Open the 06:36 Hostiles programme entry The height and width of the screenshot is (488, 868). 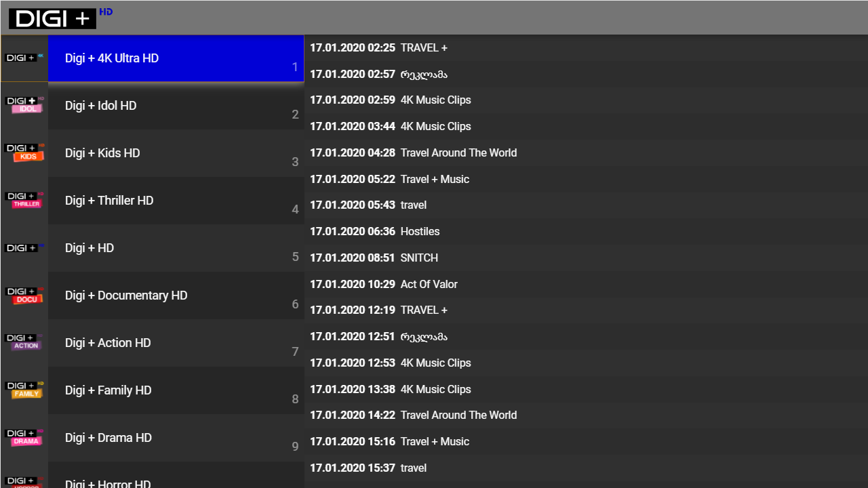tap(586, 232)
